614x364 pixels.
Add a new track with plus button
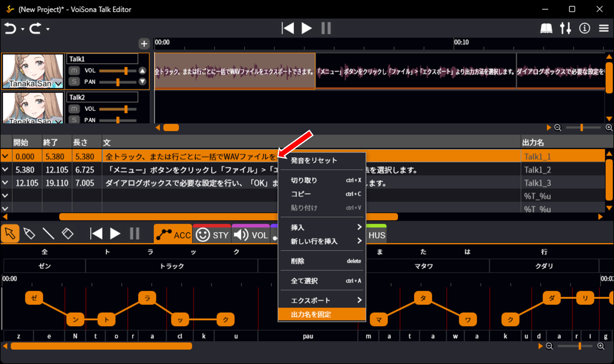144,44
